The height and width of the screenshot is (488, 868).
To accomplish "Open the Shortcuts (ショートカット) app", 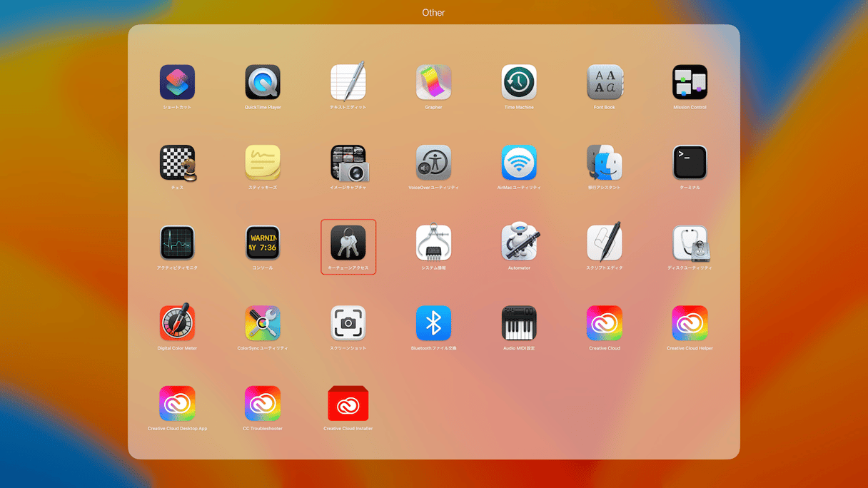I will point(177,82).
